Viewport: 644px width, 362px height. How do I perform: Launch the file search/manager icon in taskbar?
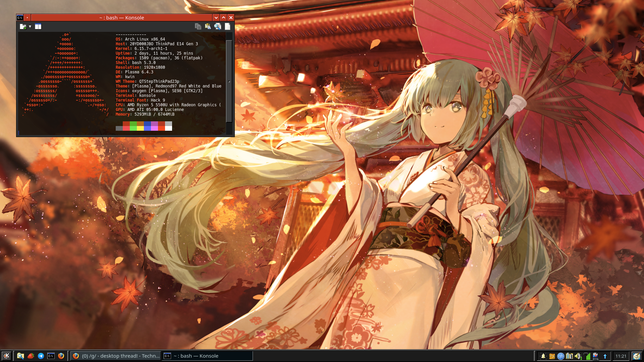point(20,356)
